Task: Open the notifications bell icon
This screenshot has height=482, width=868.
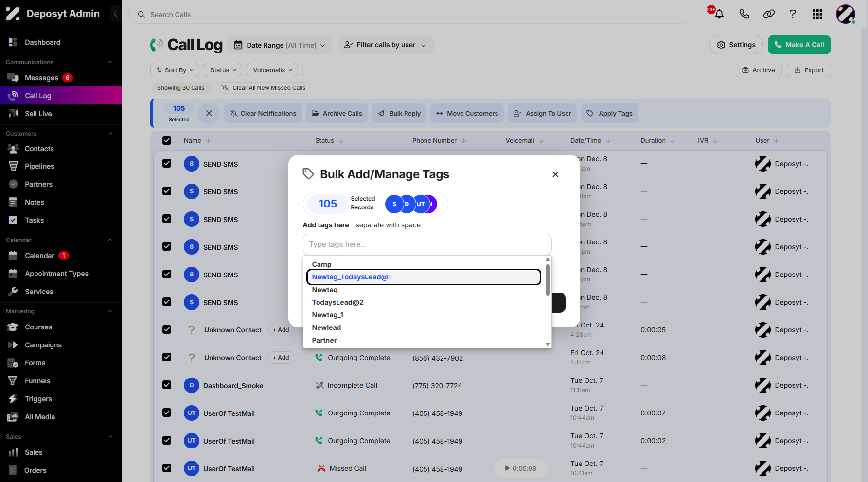Action: [x=719, y=14]
